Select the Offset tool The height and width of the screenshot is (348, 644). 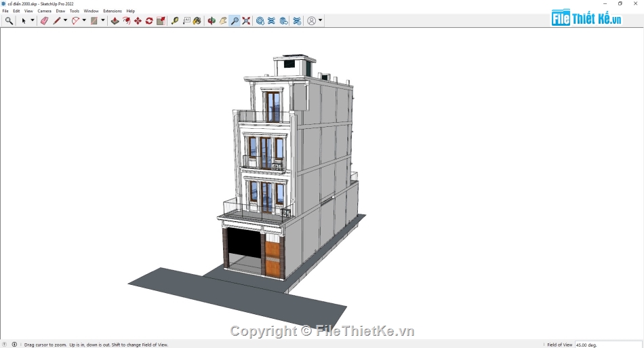pos(127,20)
